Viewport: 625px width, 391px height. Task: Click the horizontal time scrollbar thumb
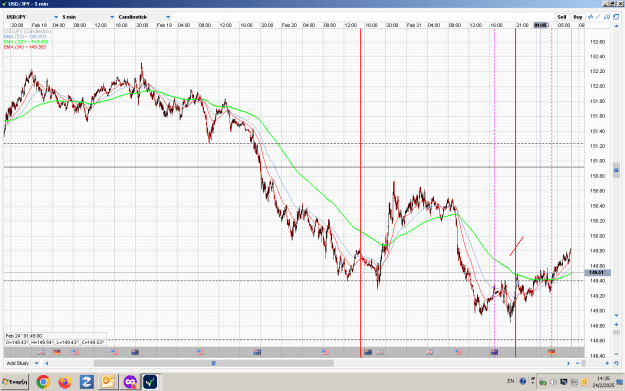pos(214,363)
